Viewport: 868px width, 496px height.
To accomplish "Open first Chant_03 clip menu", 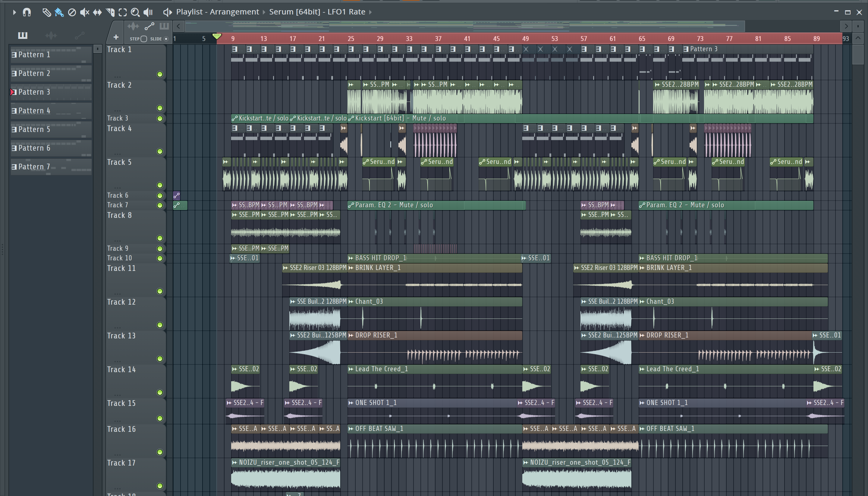I will click(x=351, y=301).
